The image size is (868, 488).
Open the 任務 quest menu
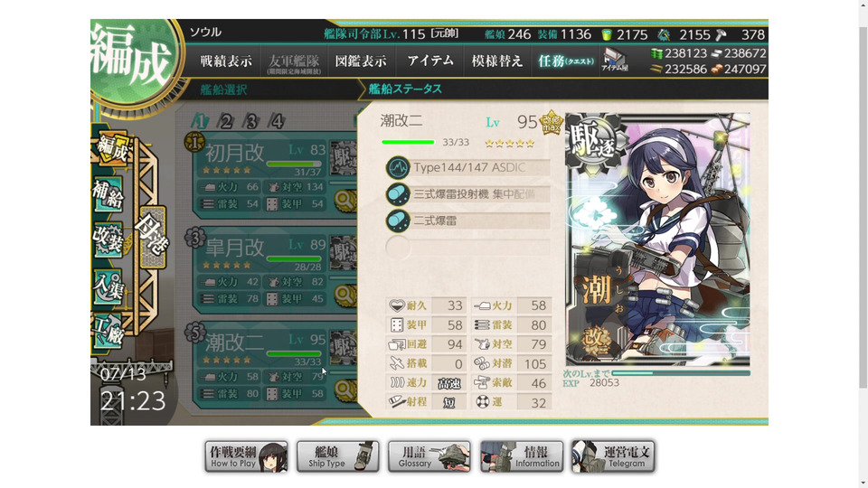tap(565, 61)
